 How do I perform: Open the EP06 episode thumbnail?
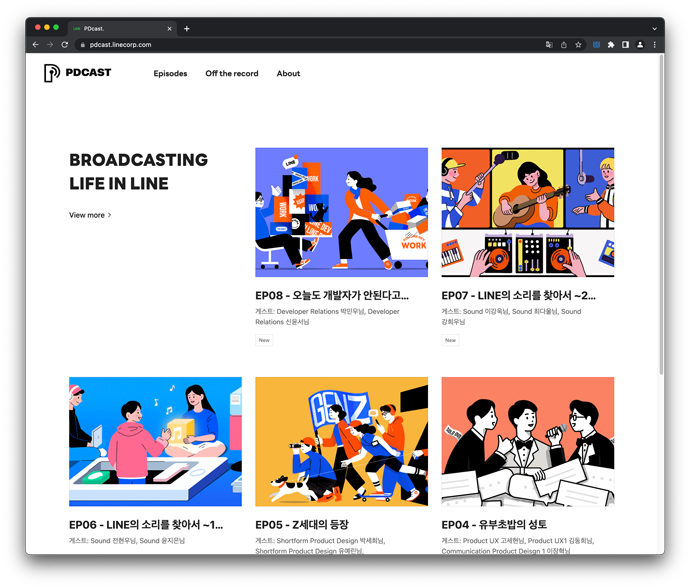point(155,441)
